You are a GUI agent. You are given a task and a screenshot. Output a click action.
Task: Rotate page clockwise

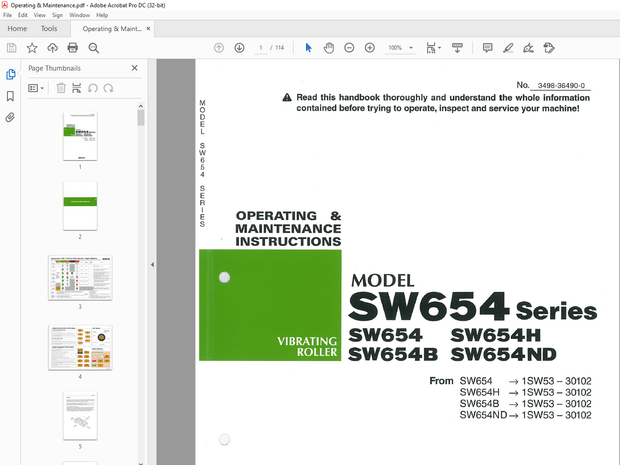click(108, 88)
